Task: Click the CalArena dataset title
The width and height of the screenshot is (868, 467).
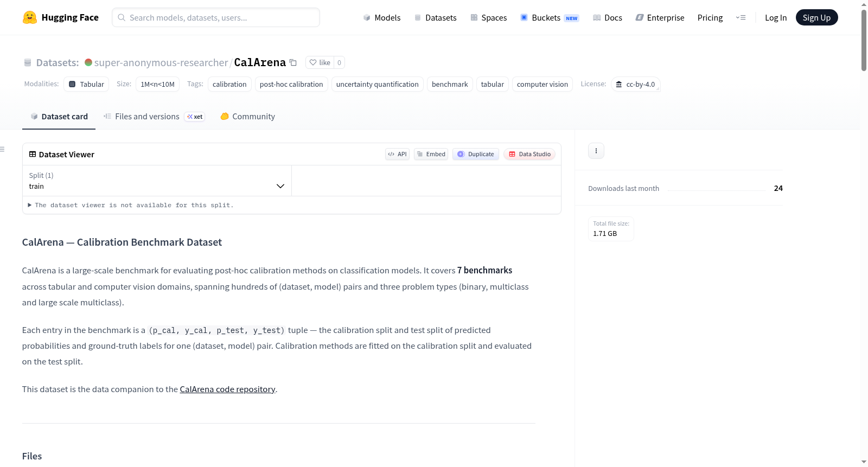Action: (x=260, y=62)
